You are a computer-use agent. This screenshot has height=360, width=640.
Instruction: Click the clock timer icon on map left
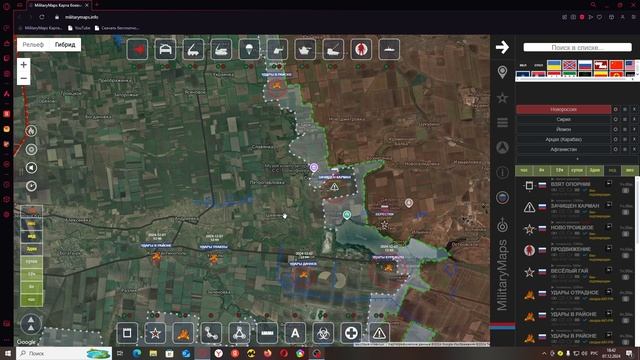31,186
